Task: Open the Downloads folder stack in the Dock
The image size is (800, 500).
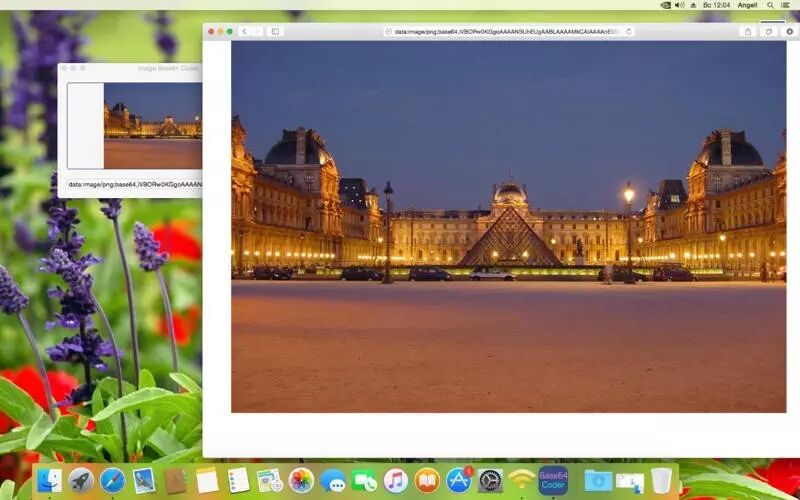Action: point(598,481)
